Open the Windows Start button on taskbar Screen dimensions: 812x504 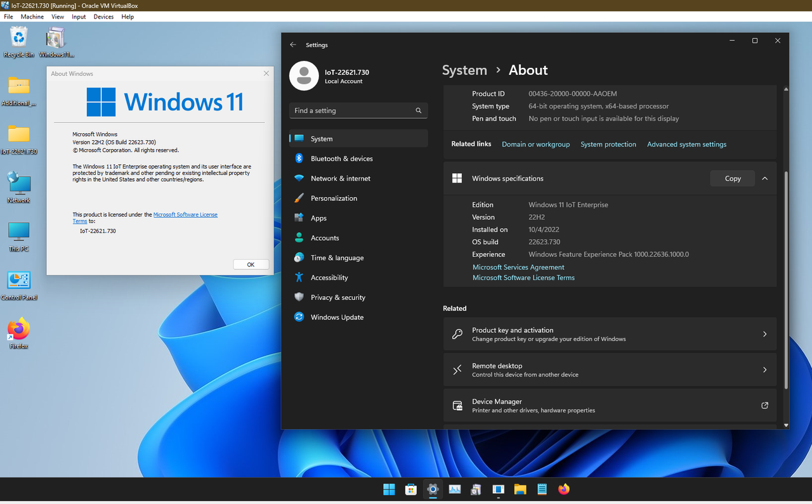[x=389, y=489]
